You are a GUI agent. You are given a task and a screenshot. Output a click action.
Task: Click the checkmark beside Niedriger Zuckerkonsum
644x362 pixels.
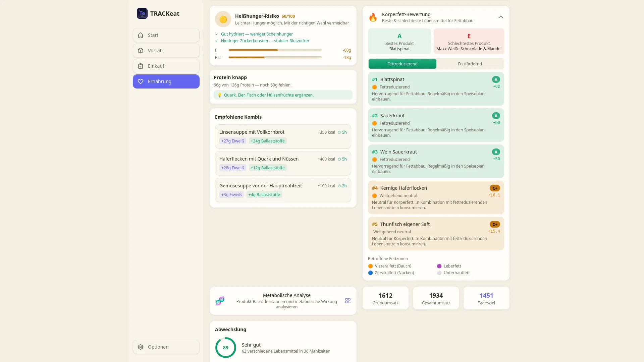coord(217,41)
